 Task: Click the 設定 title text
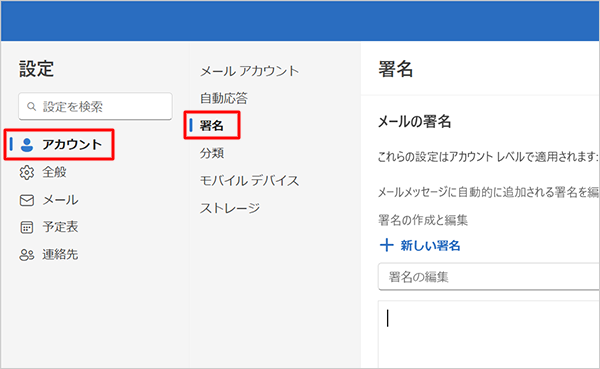[x=36, y=69]
